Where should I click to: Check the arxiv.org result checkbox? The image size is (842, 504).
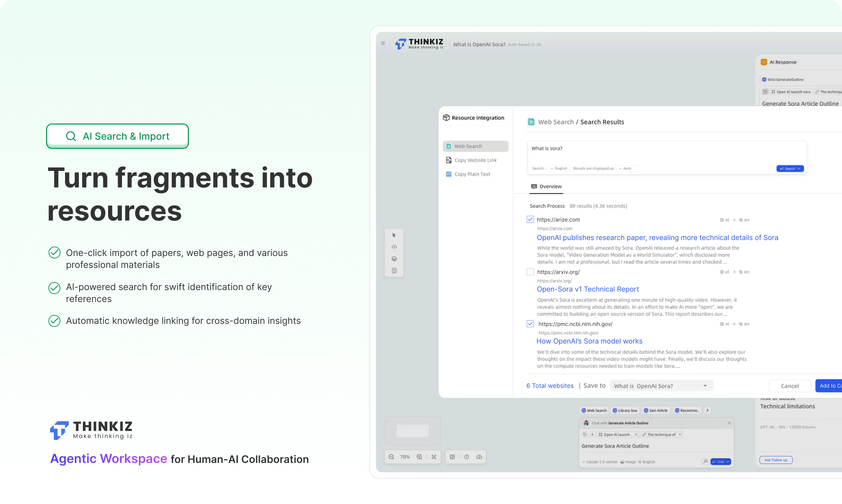pos(530,272)
